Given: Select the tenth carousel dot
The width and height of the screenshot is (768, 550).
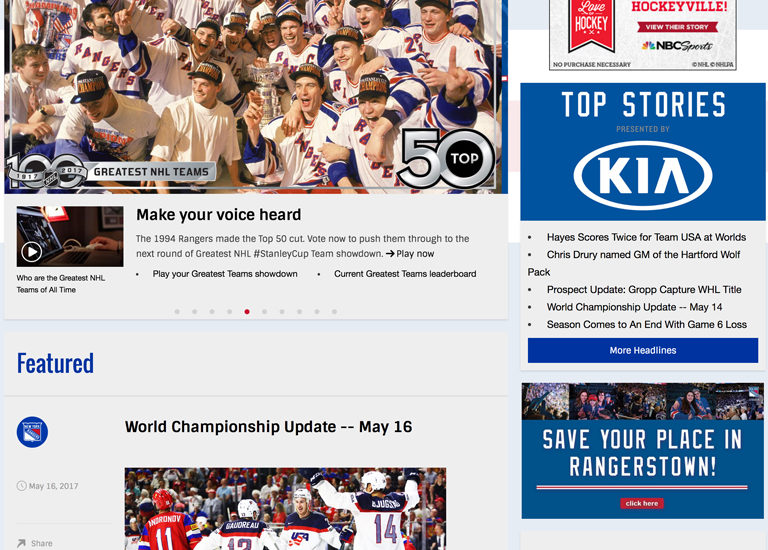Looking at the screenshot, I should [x=335, y=311].
